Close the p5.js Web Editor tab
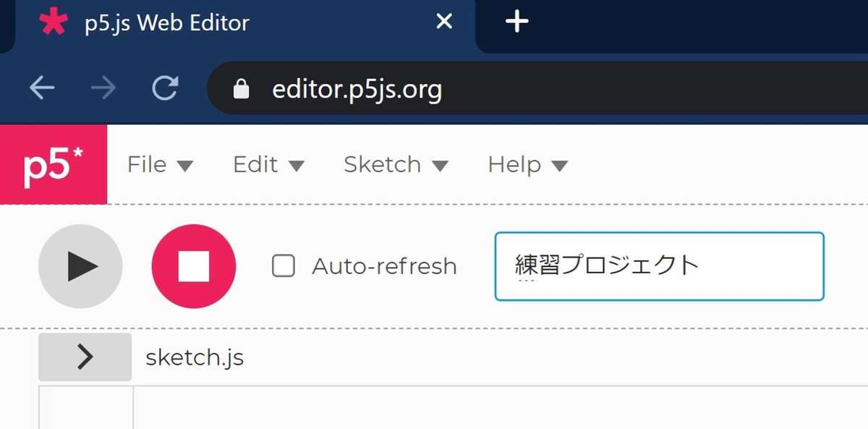The height and width of the screenshot is (429, 868). click(444, 22)
